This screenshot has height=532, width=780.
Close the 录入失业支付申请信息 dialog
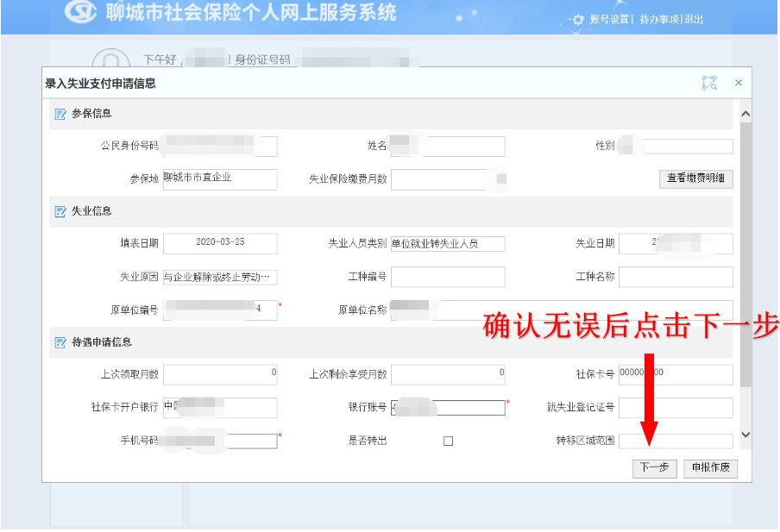tap(739, 83)
